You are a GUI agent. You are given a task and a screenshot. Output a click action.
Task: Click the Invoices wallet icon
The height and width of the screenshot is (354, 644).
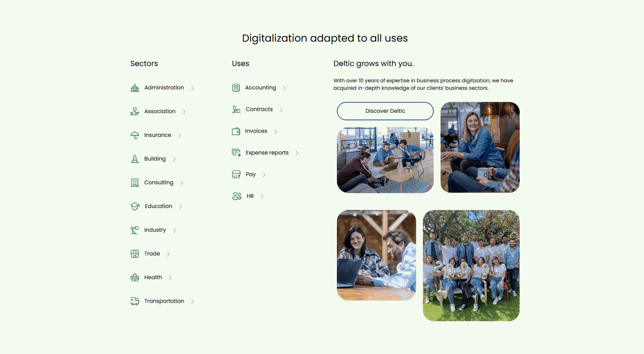pos(236,131)
